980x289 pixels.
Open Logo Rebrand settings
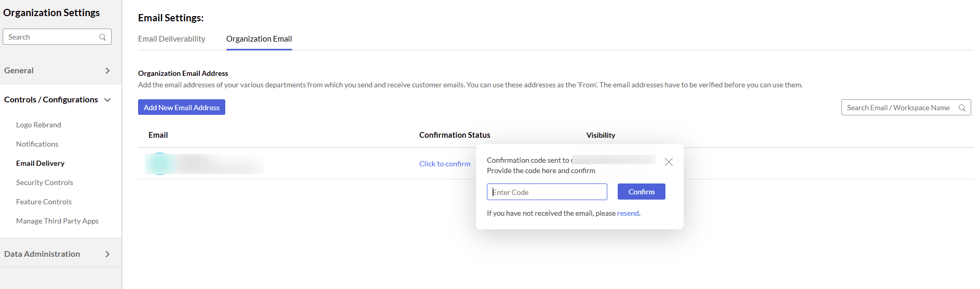pos(38,125)
